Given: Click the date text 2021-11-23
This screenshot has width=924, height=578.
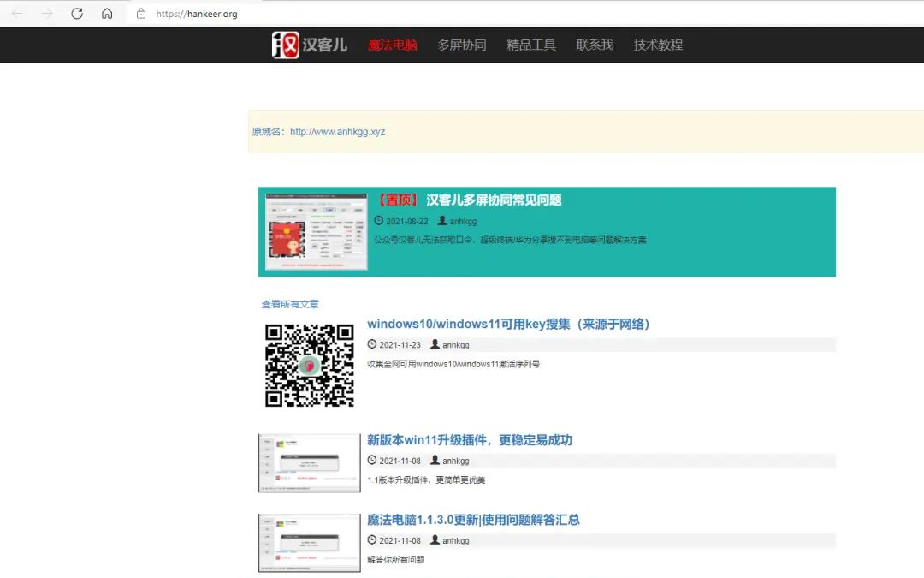Looking at the screenshot, I should [x=400, y=344].
